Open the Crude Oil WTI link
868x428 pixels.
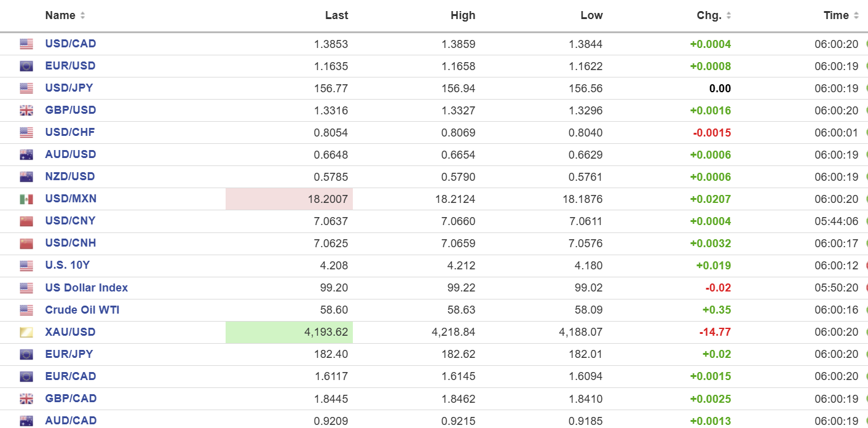point(82,310)
